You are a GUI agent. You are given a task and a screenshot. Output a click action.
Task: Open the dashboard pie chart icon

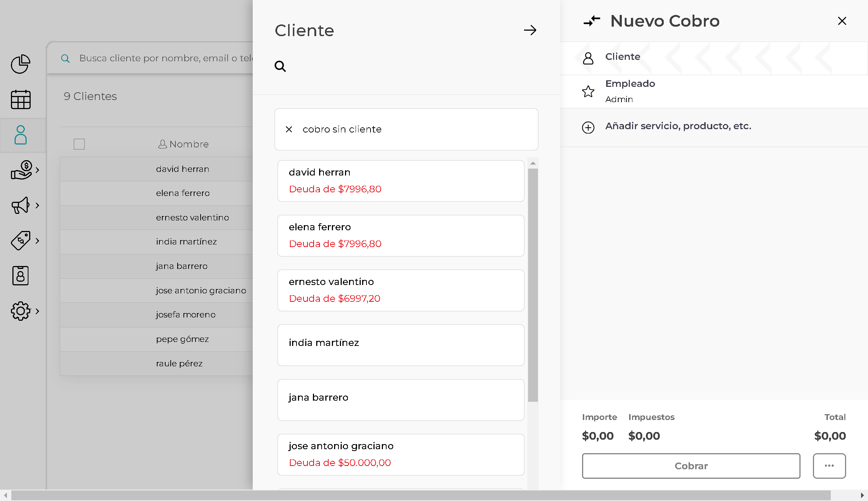point(20,64)
